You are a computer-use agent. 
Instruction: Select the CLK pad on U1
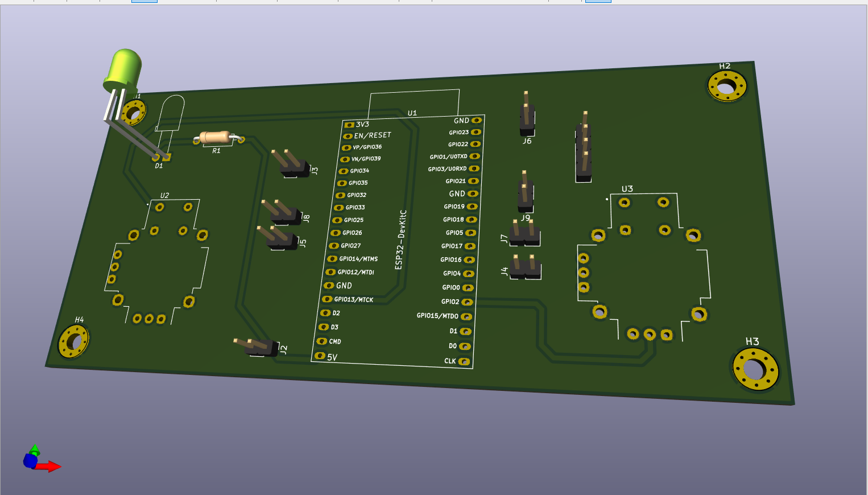click(464, 361)
